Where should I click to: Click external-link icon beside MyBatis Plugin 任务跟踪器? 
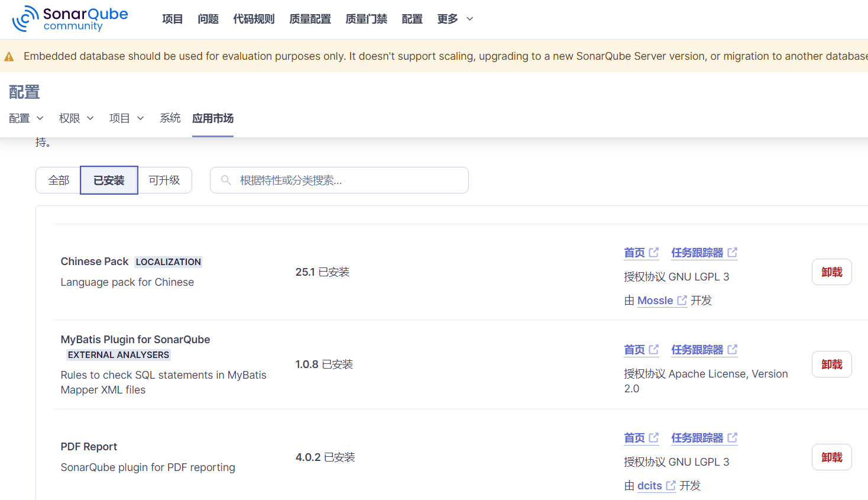(732, 350)
